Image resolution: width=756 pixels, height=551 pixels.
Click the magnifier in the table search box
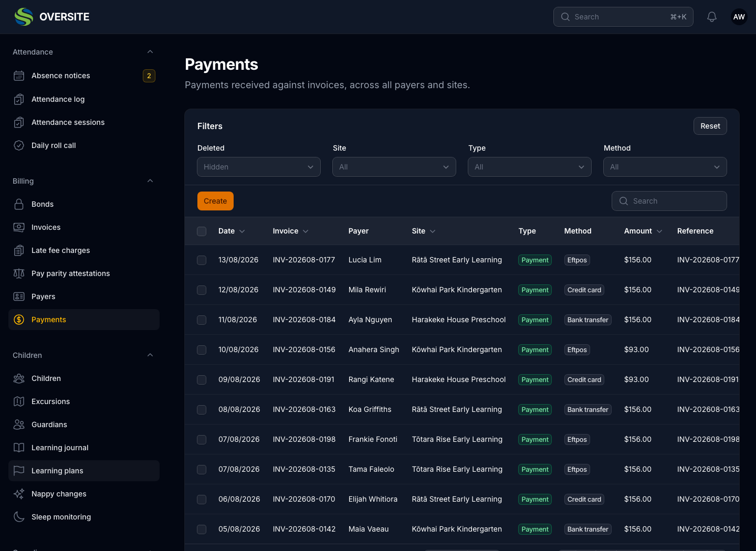coord(624,201)
